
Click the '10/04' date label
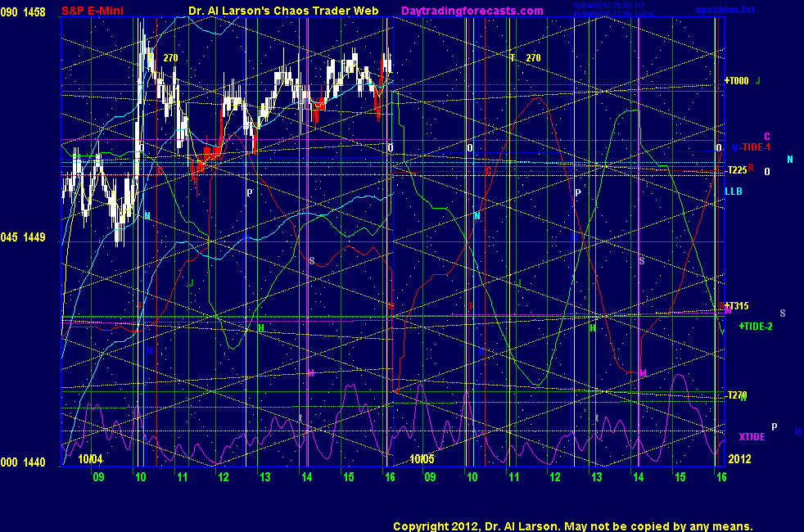point(90,458)
